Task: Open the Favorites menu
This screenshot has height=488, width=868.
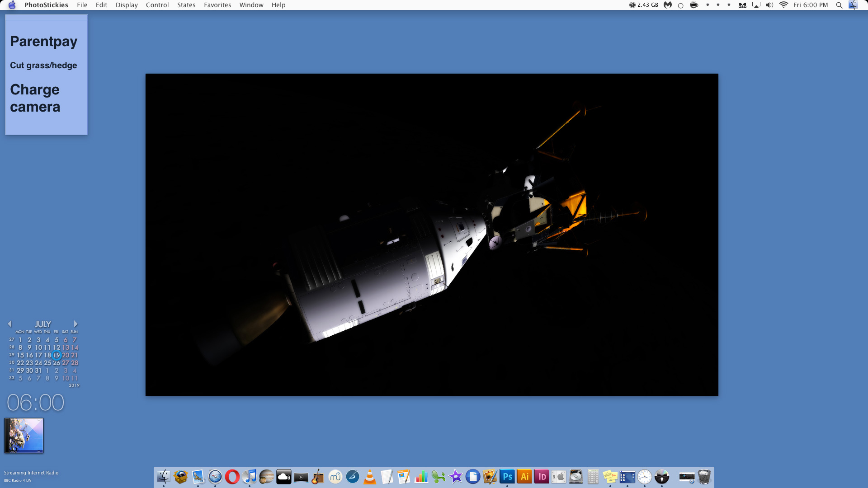Action: tap(217, 5)
